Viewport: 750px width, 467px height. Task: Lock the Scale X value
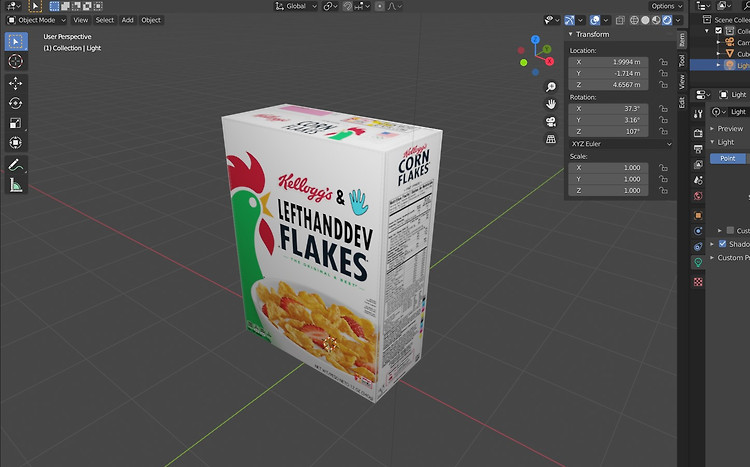point(663,167)
